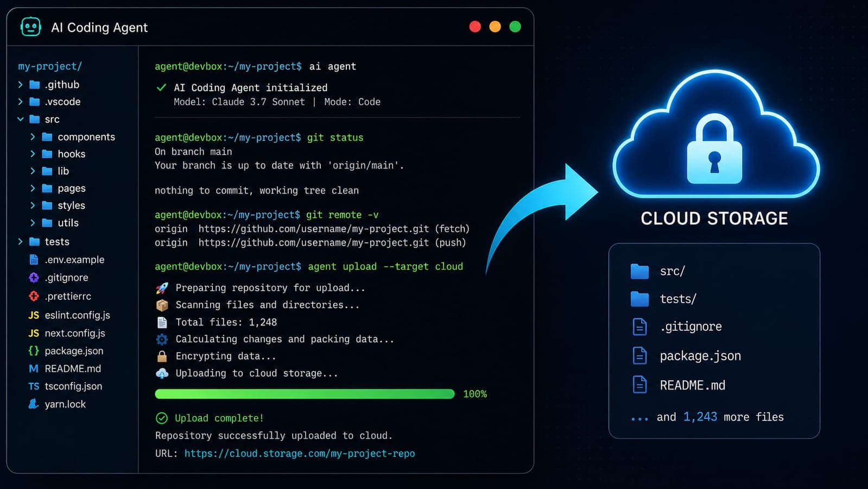Expand the .vscode folder chevron
The width and height of the screenshot is (868, 489).
pos(20,102)
